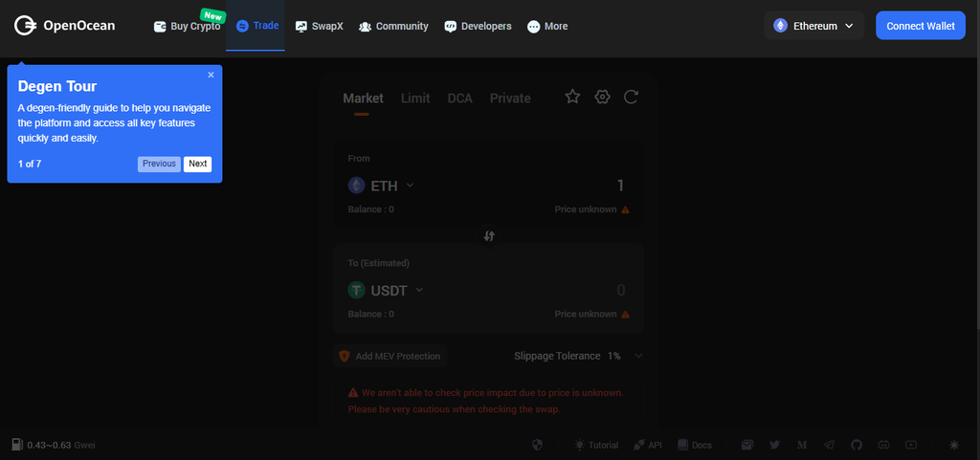Click the From Balance : 0 text
Viewport: 980px width, 460px height.
[x=370, y=209]
